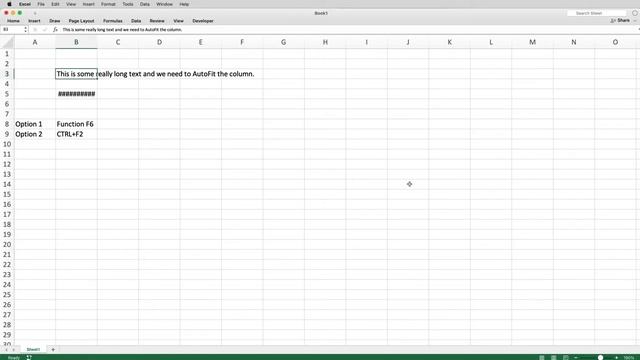Image resolution: width=640 pixels, height=360 pixels.
Task: Add a new sheet with plus button
Action: [53, 349]
